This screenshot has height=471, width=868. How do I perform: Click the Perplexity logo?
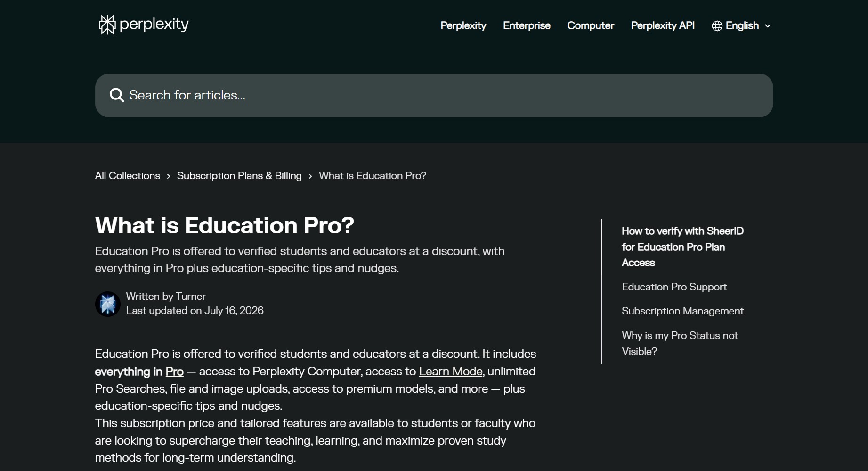click(144, 25)
